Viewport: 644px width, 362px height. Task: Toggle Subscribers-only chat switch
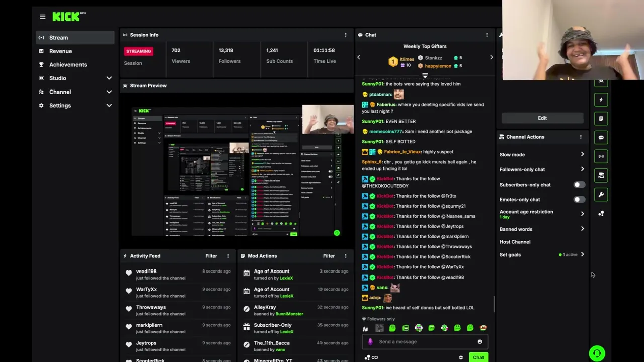[579, 185]
